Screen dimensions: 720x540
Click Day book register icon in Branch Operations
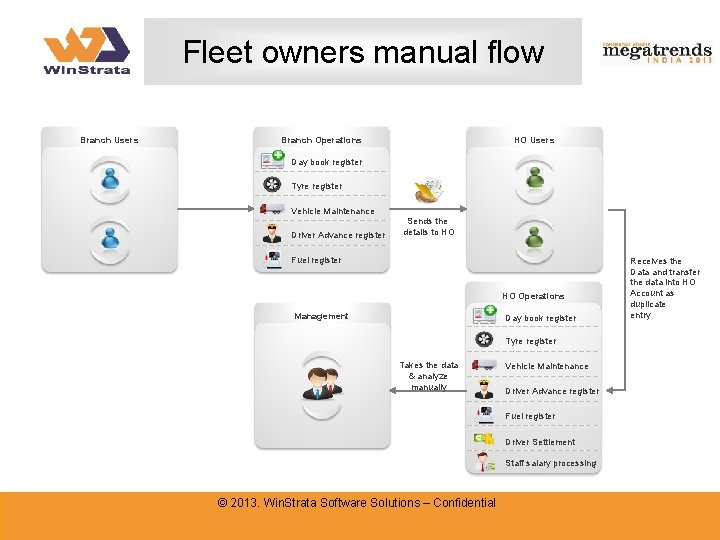[273, 160]
